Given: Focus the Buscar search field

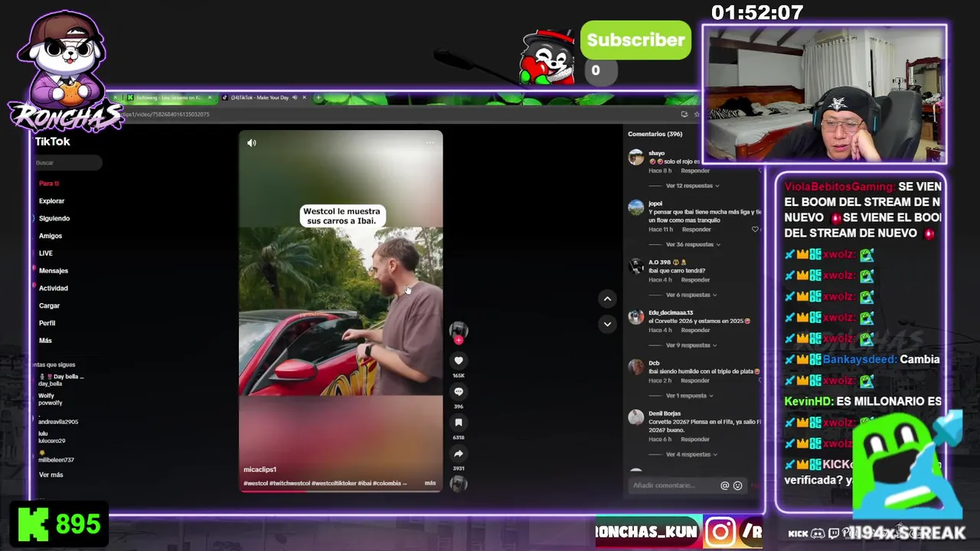Looking at the screenshot, I should 67,162.
